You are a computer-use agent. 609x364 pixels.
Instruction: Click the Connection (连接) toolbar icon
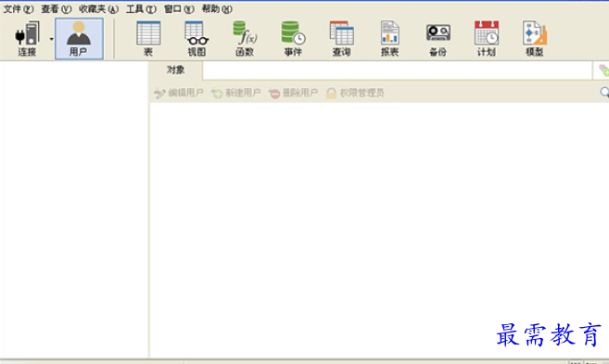27,39
